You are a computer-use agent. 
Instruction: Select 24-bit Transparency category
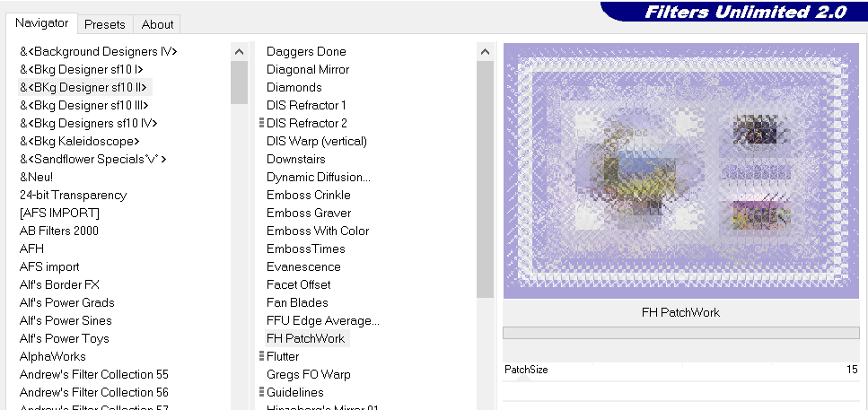73,195
